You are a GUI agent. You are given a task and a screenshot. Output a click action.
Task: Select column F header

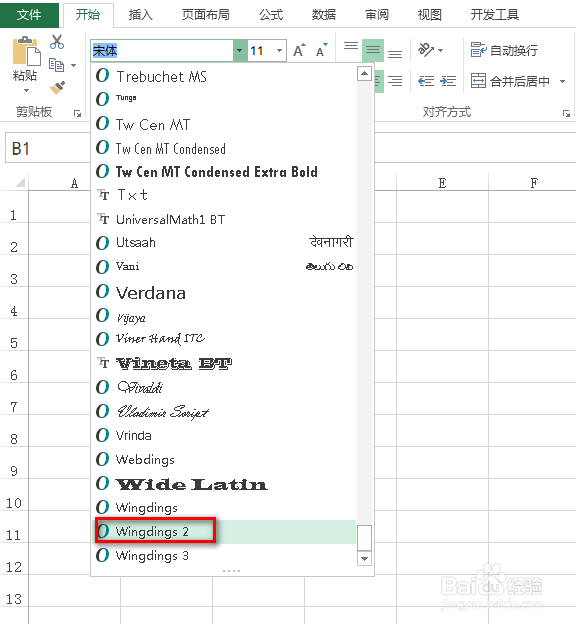tap(534, 183)
